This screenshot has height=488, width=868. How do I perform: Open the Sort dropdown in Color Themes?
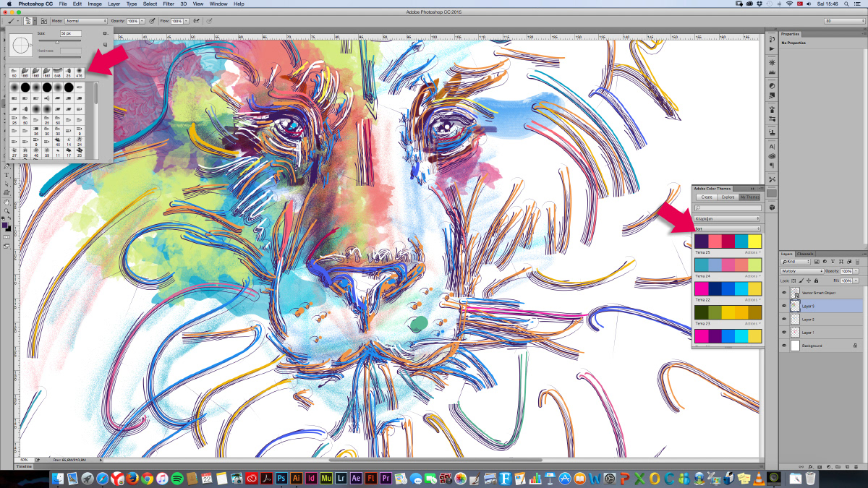(x=728, y=228)
